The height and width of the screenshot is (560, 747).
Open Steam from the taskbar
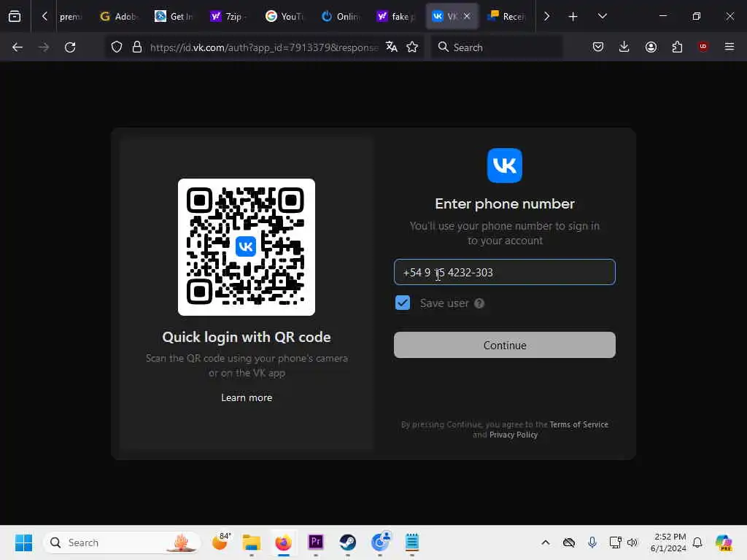[348, 542]
